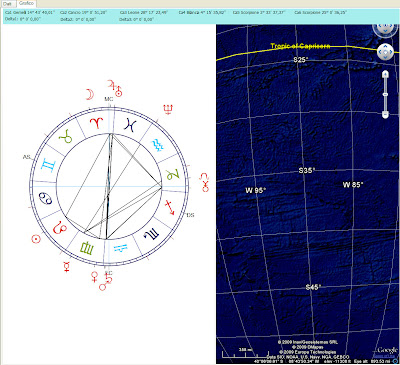This screenshot has width=400, height=365.
Task: Select the Gemini glyph in the wheel
Action: coord(48,165)
